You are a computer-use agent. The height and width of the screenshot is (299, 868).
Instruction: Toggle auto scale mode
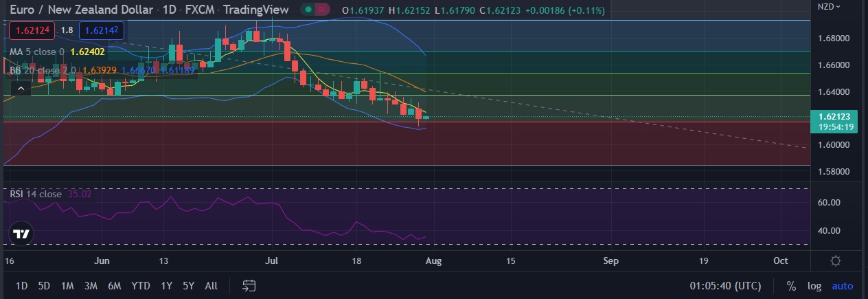pos(843,285)
